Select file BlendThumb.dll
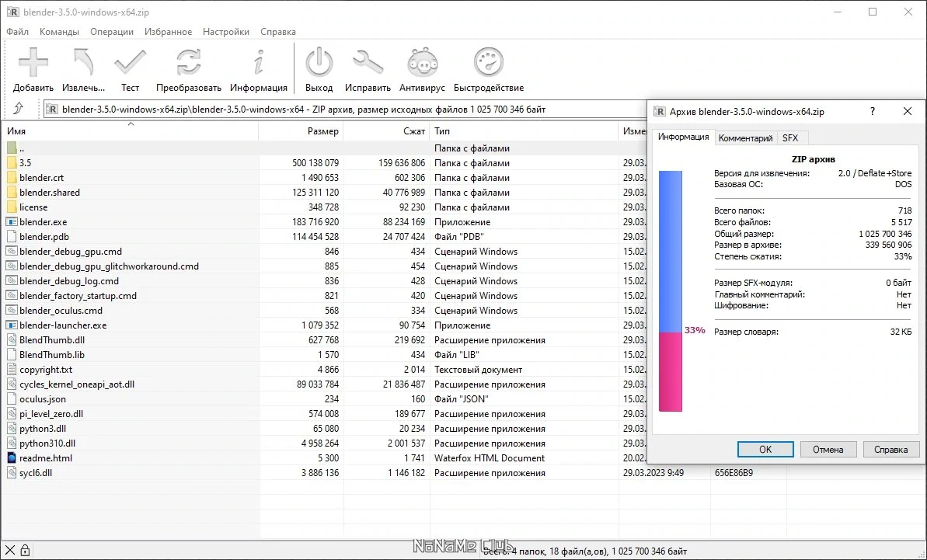 click(x=52, y=340)
